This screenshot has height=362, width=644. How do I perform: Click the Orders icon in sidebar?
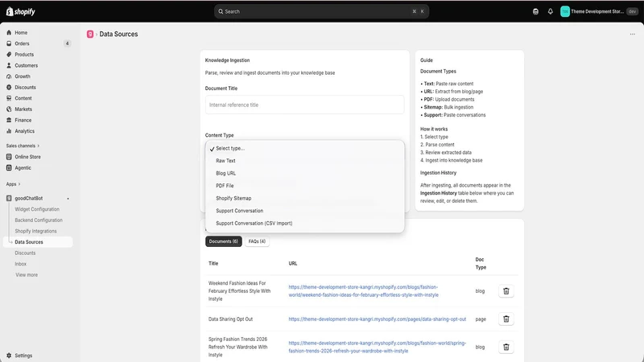pos(9,43)
